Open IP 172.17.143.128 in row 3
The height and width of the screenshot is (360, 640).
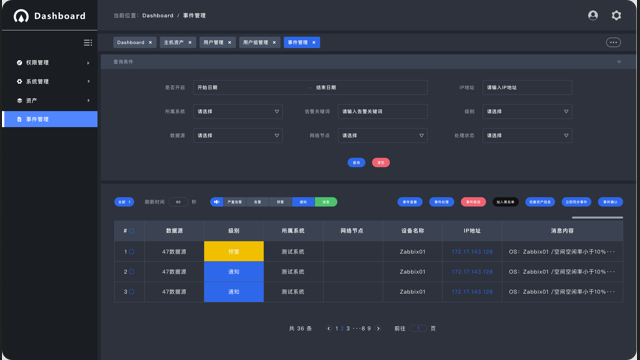(472, 292)
